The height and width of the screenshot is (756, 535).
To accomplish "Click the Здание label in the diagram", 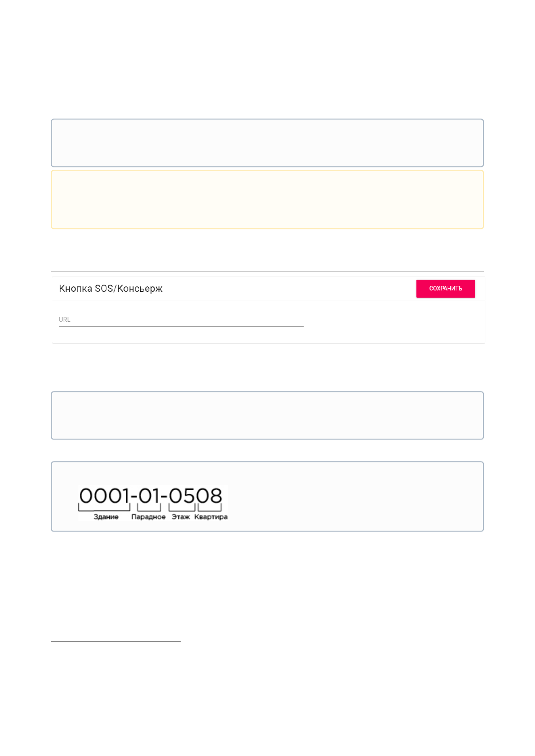I will (x=106, y=517).
